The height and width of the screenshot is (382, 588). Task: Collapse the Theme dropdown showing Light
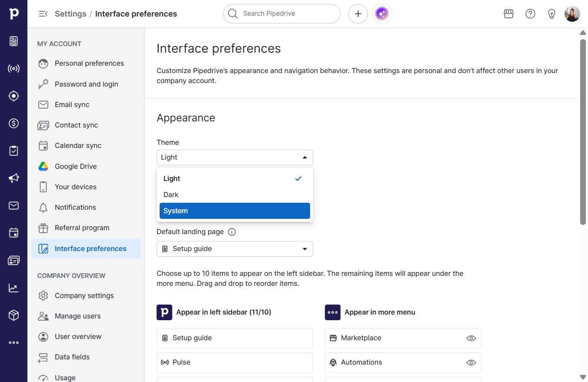click(x=235, y=157)
